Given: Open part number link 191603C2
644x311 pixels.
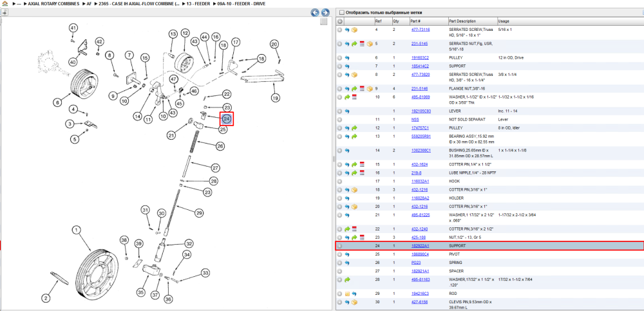Looking at the screenshot, I should tap(420, 58).
